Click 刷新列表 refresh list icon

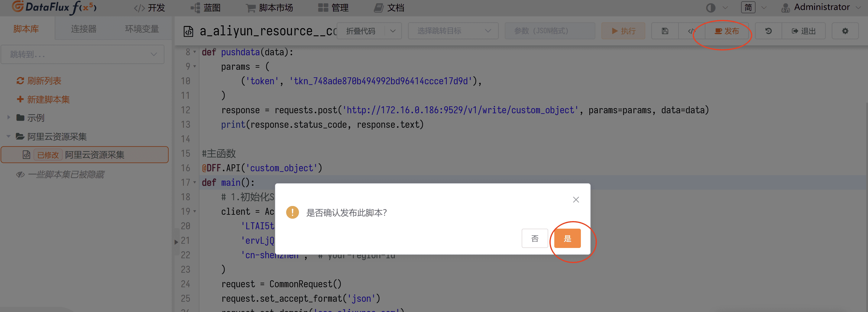pos(20,81)
